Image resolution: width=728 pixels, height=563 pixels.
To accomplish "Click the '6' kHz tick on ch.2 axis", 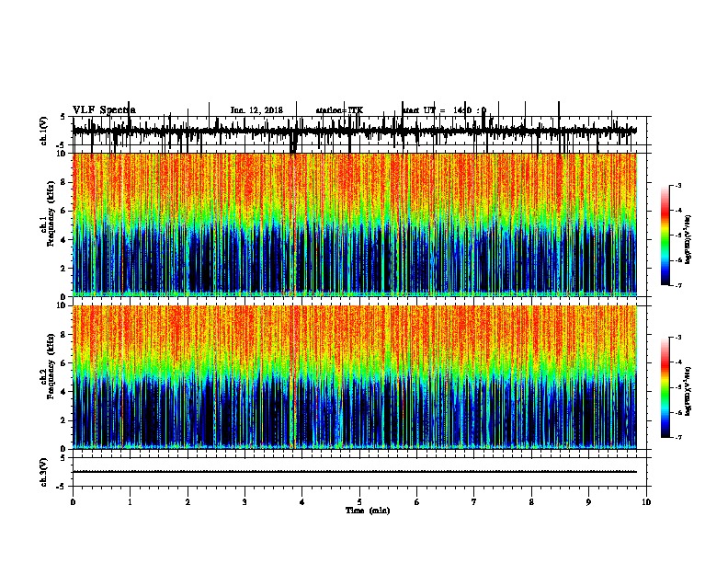I will pyautogui.click(x=63, y=363).
